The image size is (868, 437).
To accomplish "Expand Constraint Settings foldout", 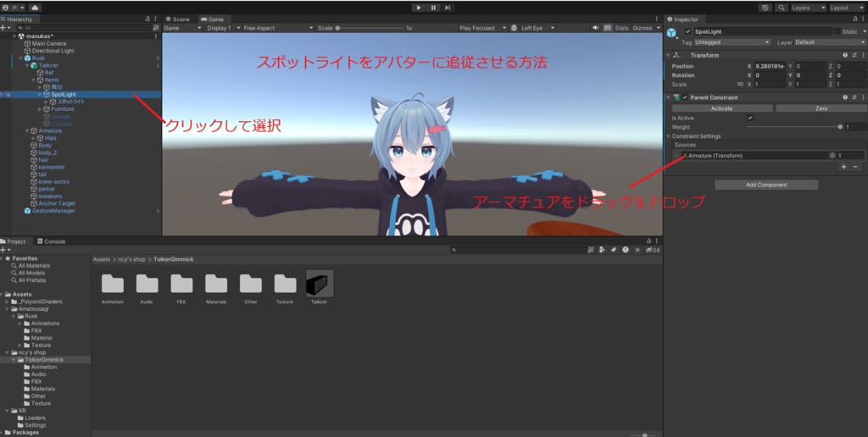I will coord(669,136).
